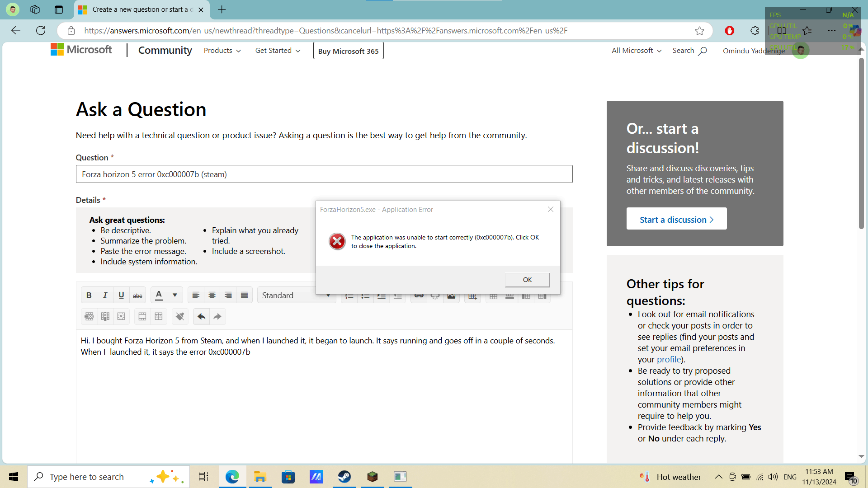Open the ENG language indicator
Screen dimensions: 868x488
click(x=790, y=477)
